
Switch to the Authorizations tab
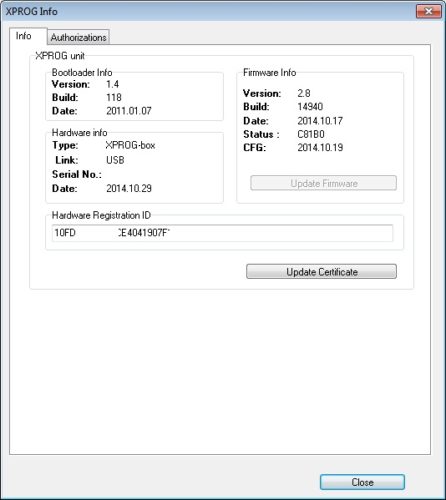[78, 37]
